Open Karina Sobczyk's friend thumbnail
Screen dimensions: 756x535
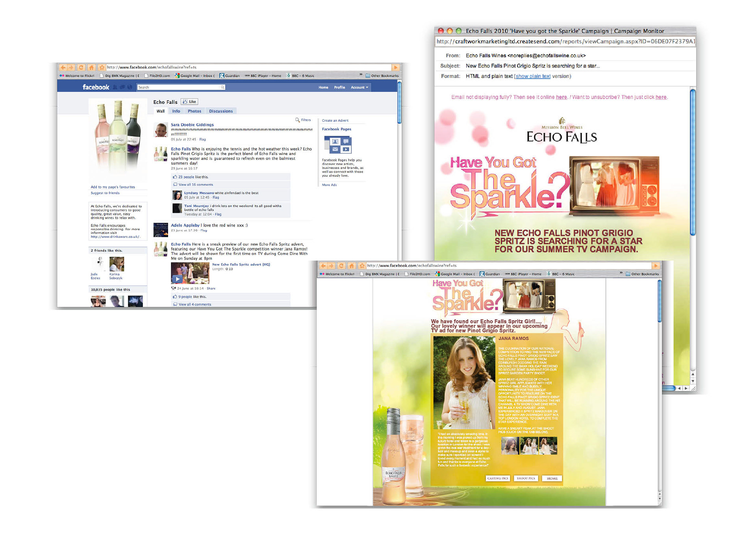coord(117,264)
